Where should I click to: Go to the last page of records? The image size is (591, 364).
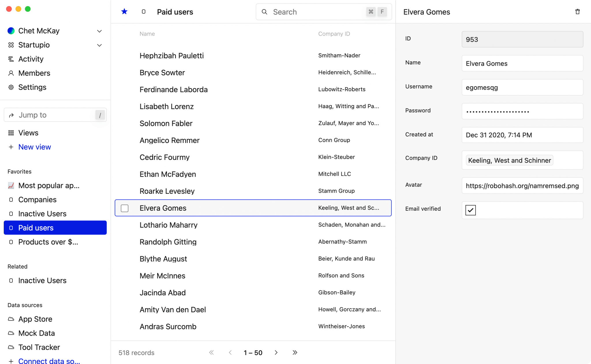pos(295,352)
